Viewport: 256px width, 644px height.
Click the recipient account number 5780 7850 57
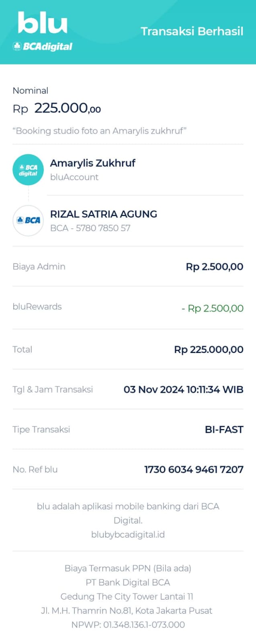pyautogui.click(x=103, y=228)
